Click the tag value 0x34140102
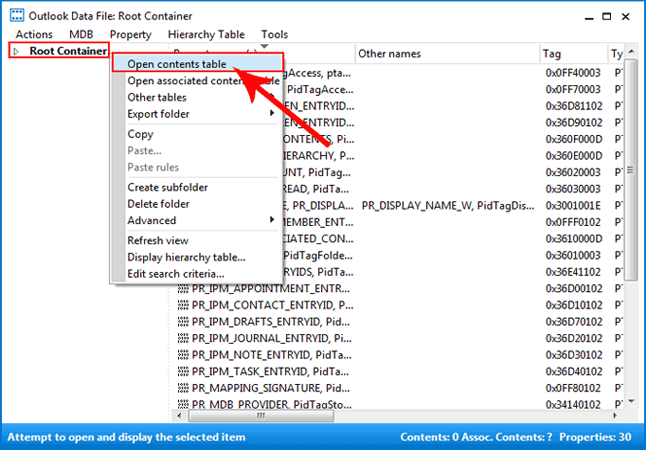 (573, 405)
